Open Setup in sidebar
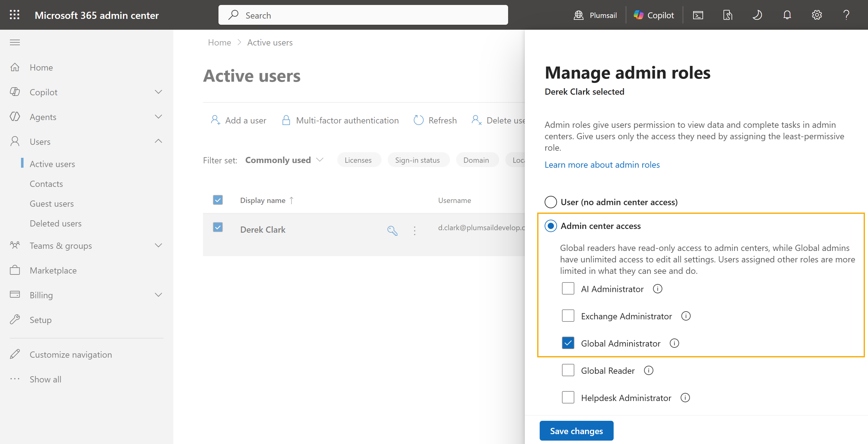This screenshot has width=868, height=444. pyautogui.click(x=41, y=320)
